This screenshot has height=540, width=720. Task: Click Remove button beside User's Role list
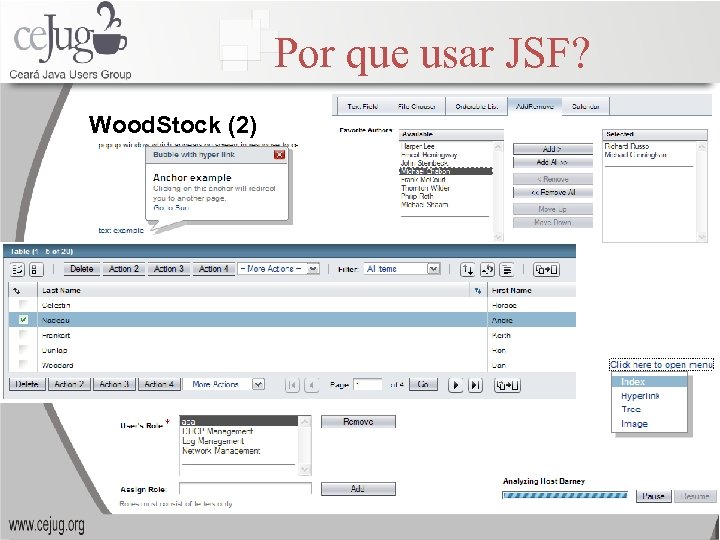358,422
